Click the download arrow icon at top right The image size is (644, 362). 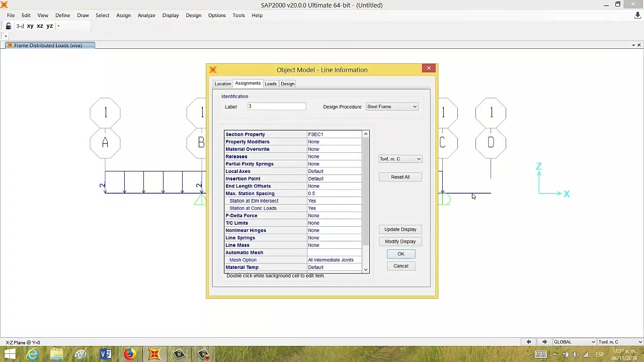637,16
